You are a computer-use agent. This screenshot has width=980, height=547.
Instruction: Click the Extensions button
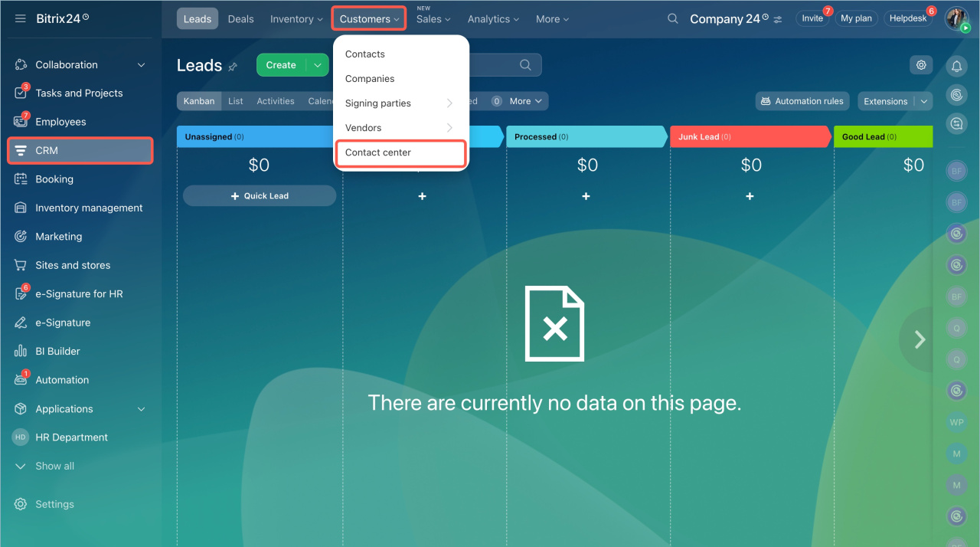coord(886,101)
